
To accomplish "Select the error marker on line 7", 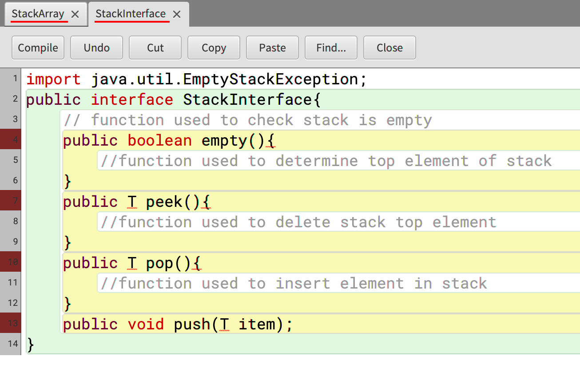I will [x=11, y=201].
